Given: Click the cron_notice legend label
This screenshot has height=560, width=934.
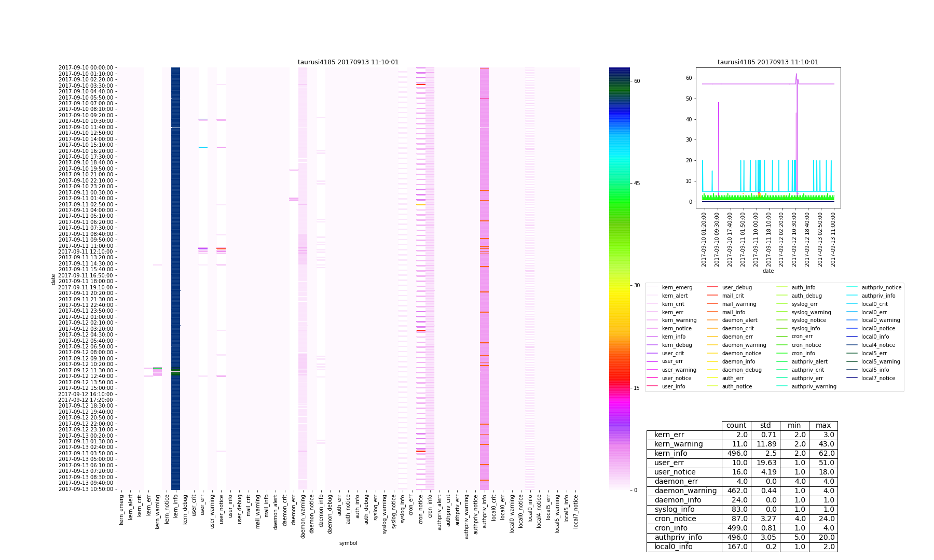Looking at the screenshot, I should [x=806, y=345].
